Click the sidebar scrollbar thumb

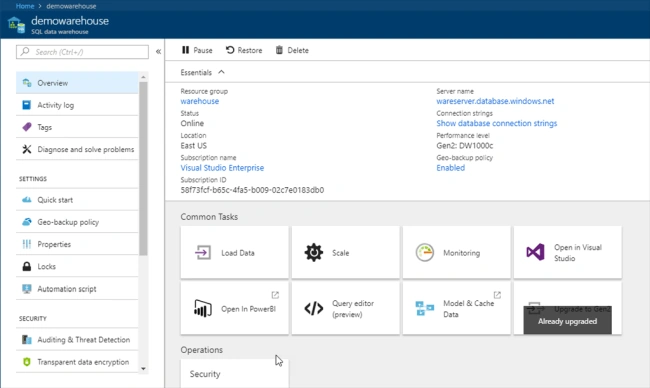143,168
